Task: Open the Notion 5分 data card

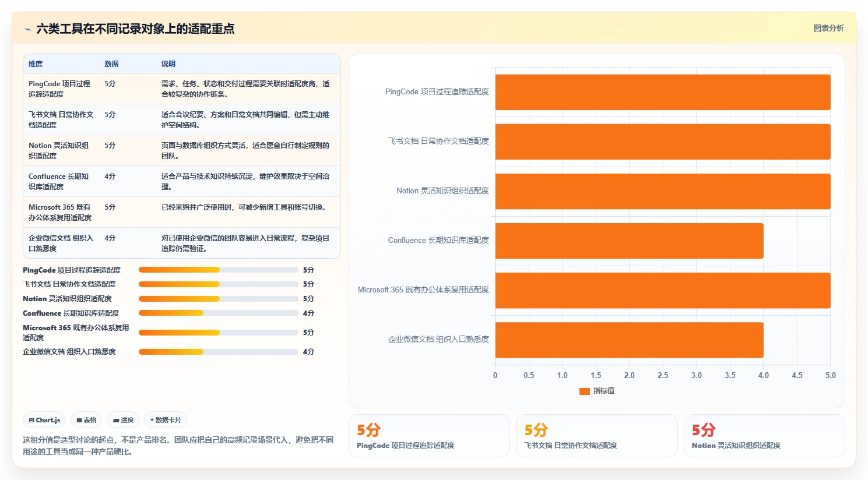Action: pyautogui.click(x=764, y=436)
